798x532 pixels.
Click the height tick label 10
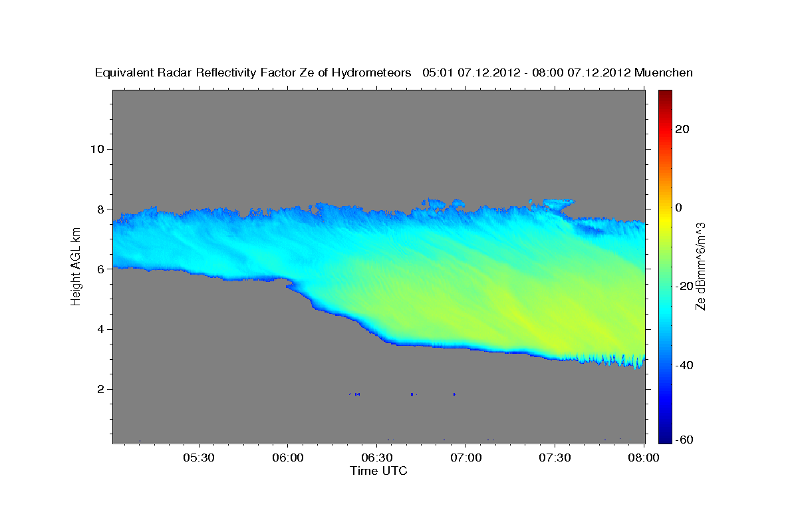(x=96, y=148)
